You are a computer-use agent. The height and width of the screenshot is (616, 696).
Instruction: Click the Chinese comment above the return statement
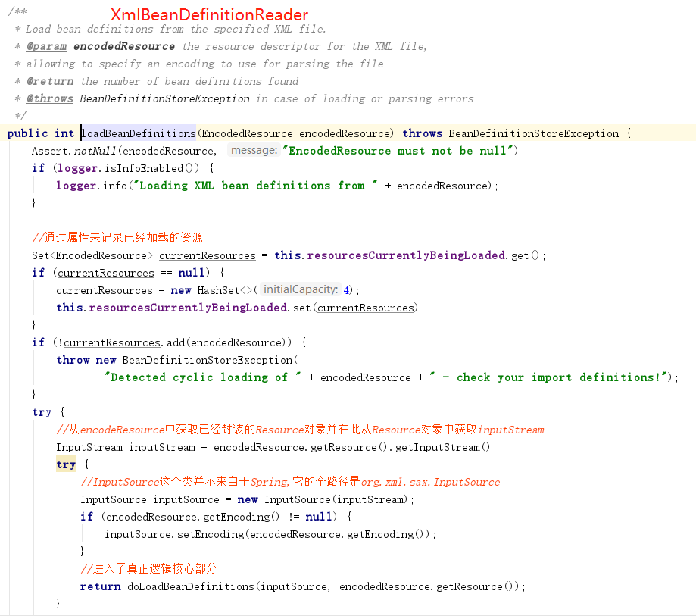[x=148, y=569]
